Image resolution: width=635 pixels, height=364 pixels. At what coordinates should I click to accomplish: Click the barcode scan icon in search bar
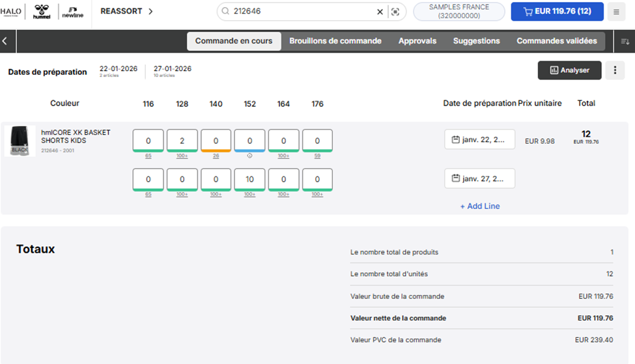395,12
